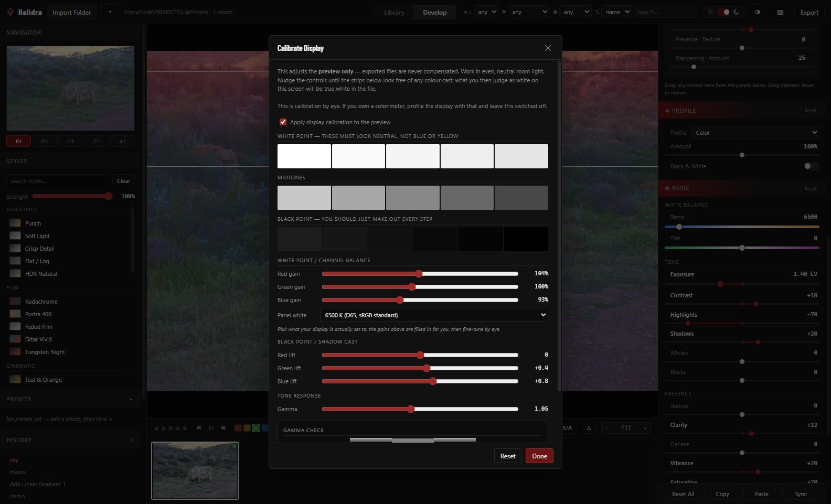Click the Kodachrome style thumbnail icon

(15, 301)
